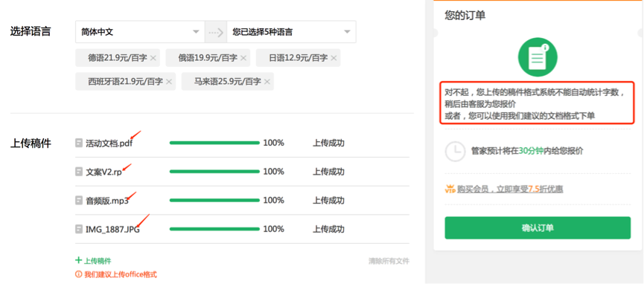Screen dimensions: 644x284
Task: Click the progress bar of 音频版.mp3
Action: (x=214, y=200)
